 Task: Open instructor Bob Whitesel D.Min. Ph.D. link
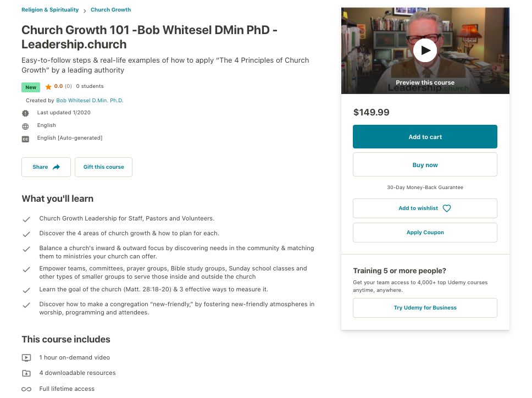tap(90, 101)
